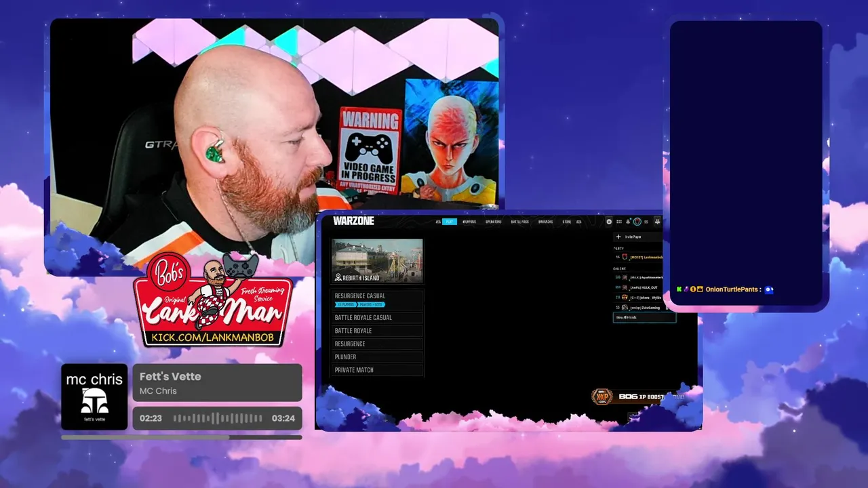
Task: Select Resurgence Casual mode
Action: point(377,299)
